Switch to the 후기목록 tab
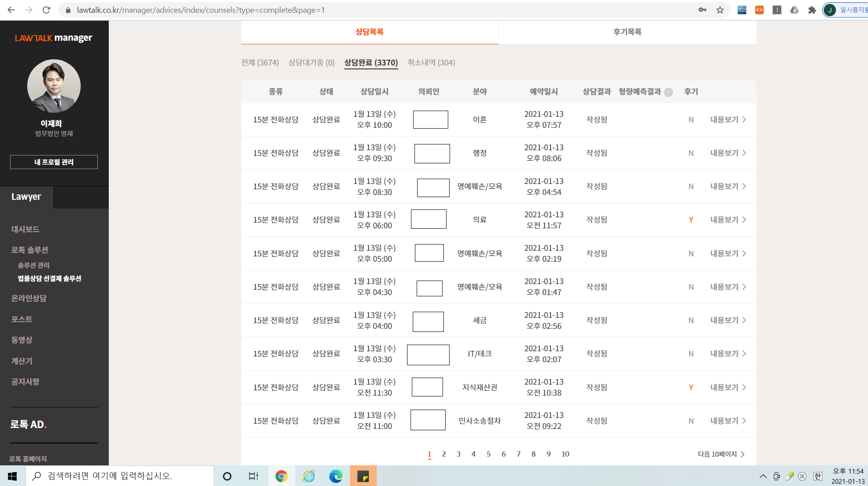The height and width of the screenshot is (486, 868). coord(627,32)
